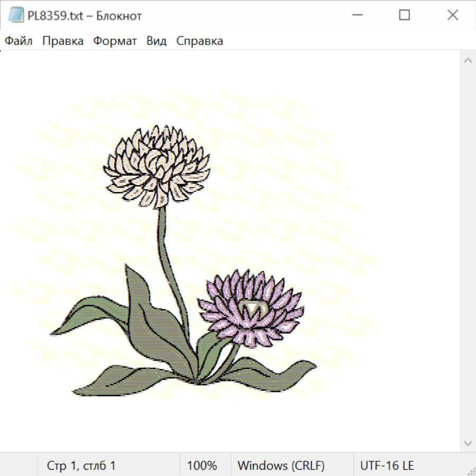Click the 100% zoom level indicator
This screenshot has height=476, width=476.
pyautogui.click(x=202, y=465)
